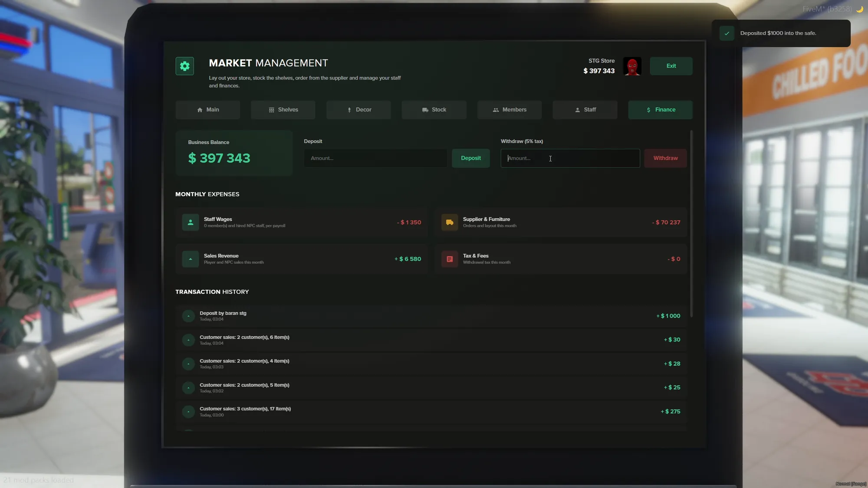868x488 pixels.
Task: Click the 5 item(s) customer sales icon
Action: (x=188, y=388)
